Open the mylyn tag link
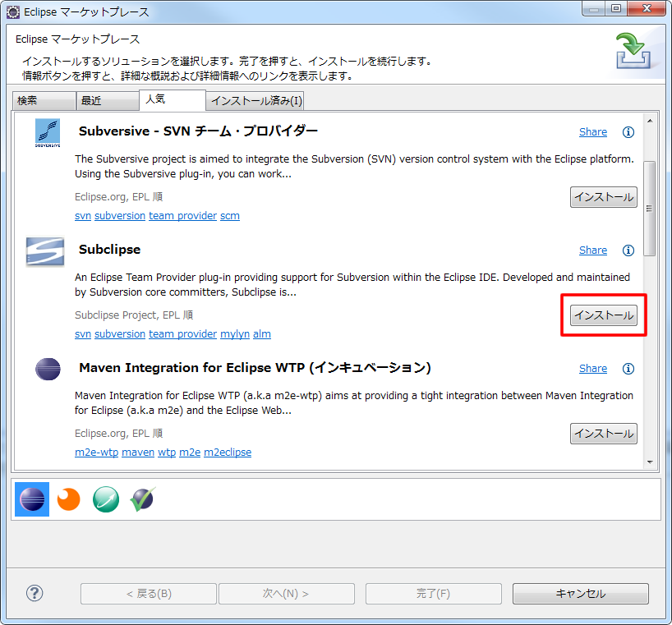 click(x=235, y=333)
